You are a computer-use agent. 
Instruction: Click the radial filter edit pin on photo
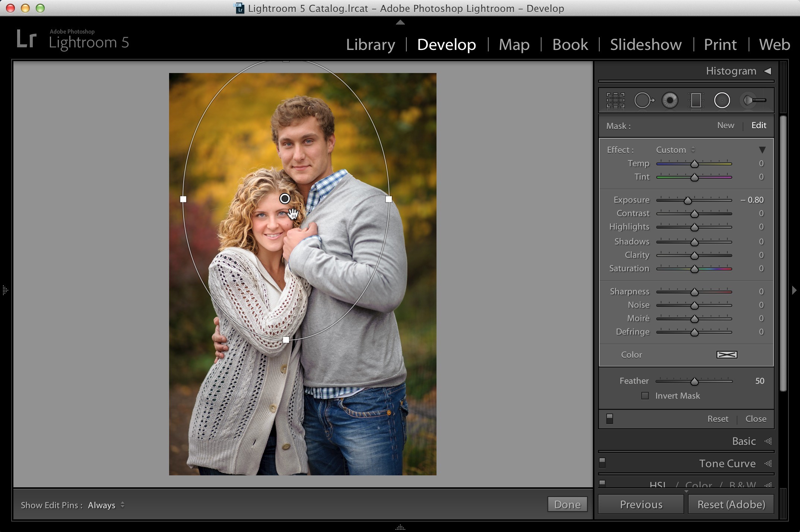pos(285,199)
